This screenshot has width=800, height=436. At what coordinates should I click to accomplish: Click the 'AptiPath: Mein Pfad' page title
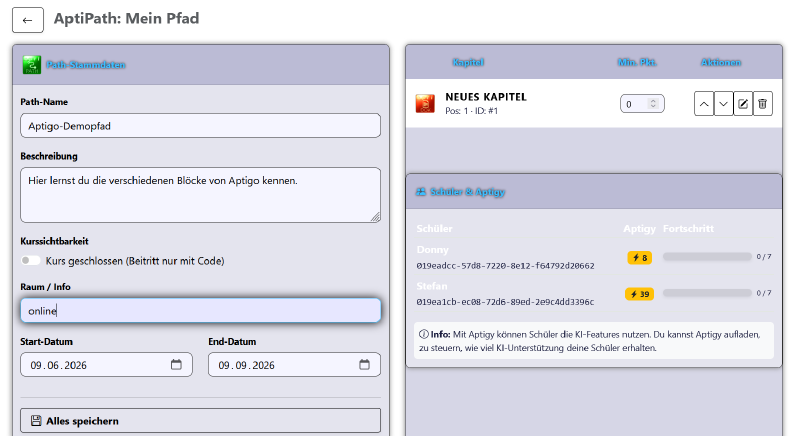click(127, 18)
